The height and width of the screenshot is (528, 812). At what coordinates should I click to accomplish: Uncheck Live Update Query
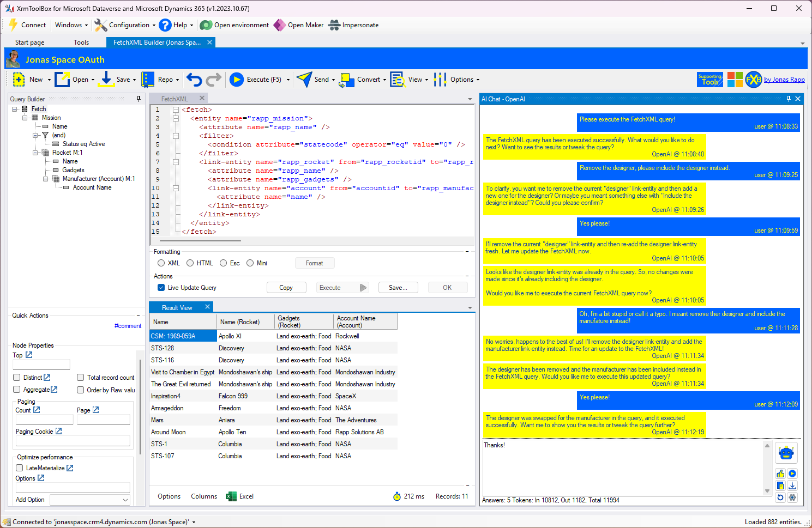tap(161, 288)
